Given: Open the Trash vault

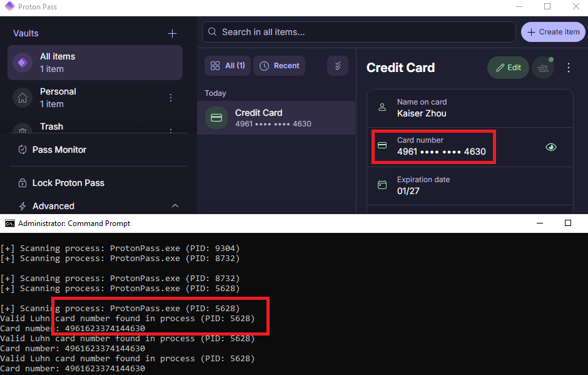Looking at the screenshot, I should click(95, 127).
